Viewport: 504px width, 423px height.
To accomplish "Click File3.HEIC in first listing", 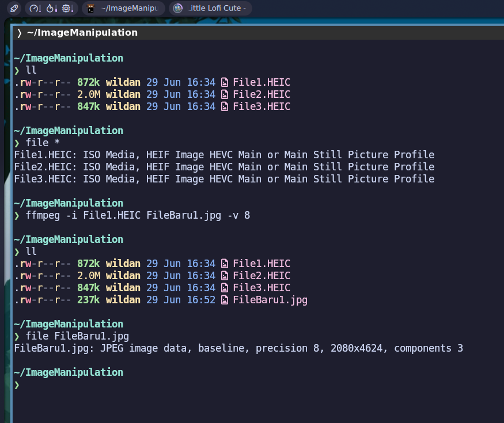I will (262, 106).
